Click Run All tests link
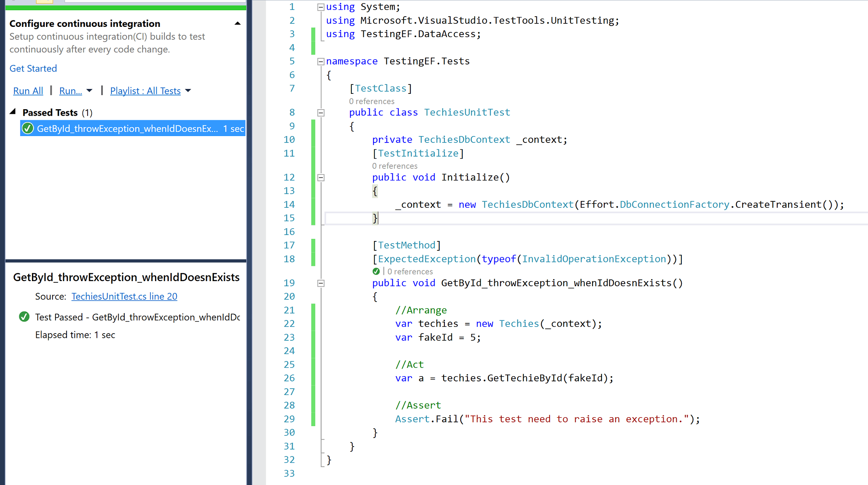Screen dimensions: 868x485 coord(28,91)
